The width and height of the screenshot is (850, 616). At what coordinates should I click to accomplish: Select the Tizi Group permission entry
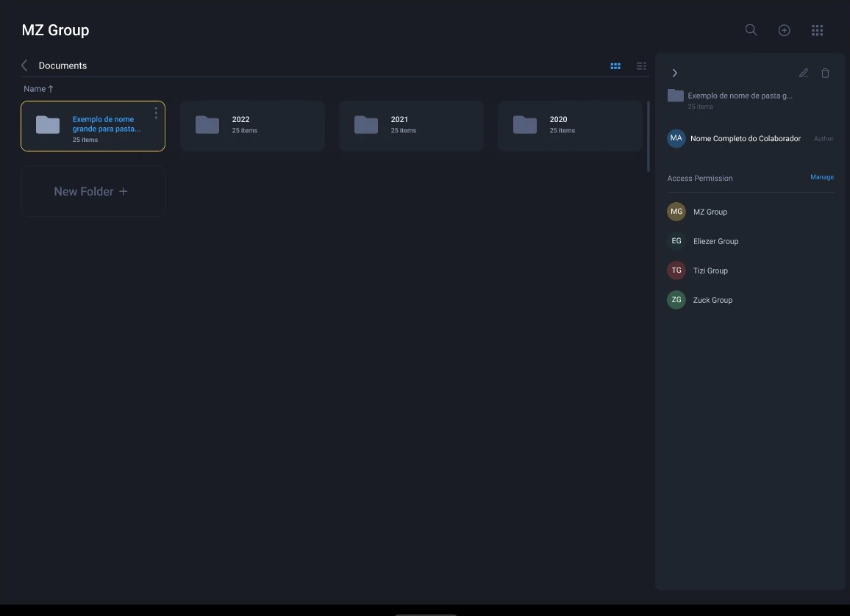pyautogui.click(x=750, y=271)
